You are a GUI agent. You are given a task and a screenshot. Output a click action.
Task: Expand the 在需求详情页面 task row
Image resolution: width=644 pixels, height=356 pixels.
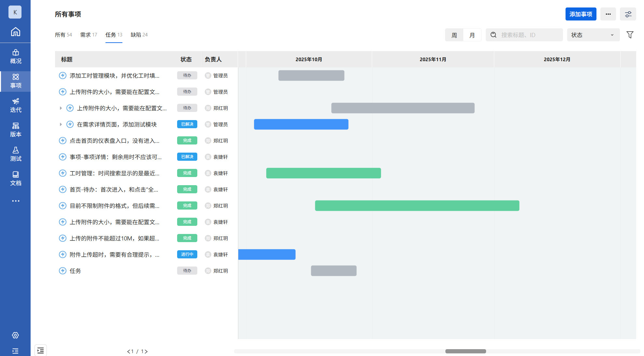[61, 124]
